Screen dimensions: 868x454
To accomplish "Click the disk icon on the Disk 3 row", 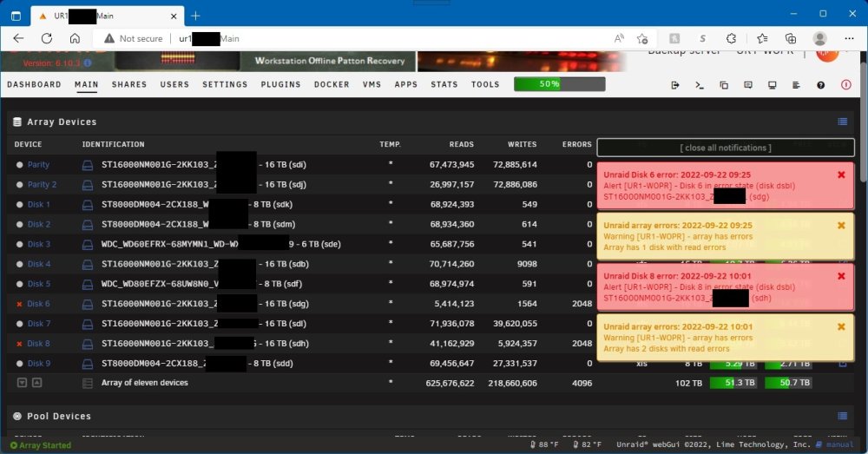I will (x=88, y=244).
